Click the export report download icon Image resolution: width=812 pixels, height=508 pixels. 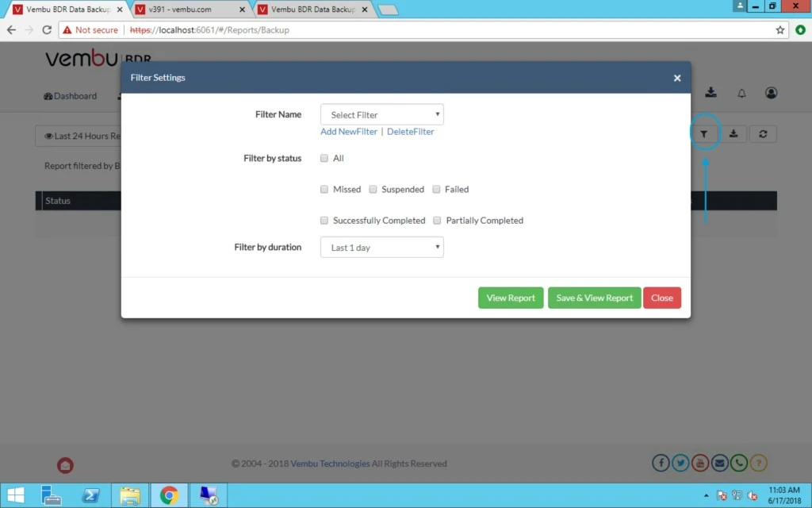point(733,134)
